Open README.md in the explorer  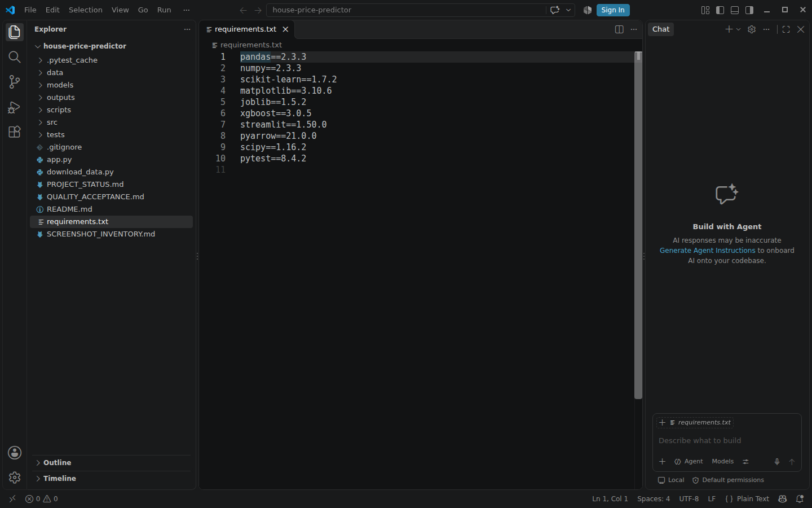pyautogui.click(x=111, y=209)
